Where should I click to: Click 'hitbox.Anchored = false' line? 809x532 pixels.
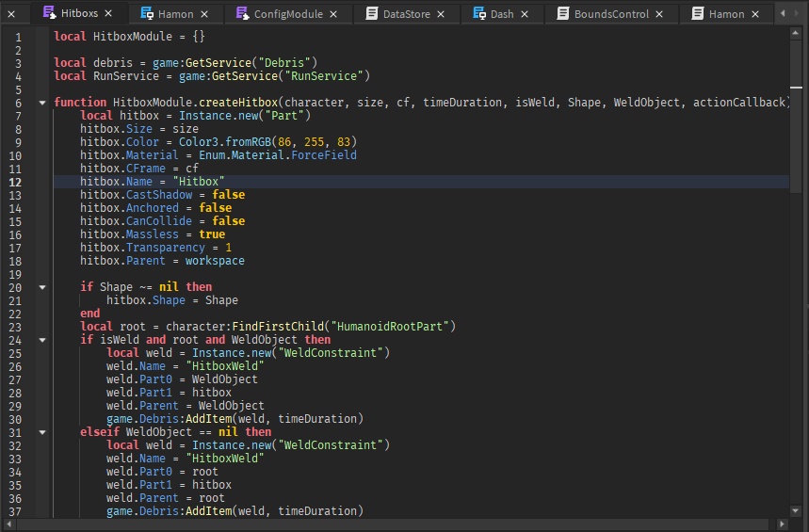pyautogui.click(x=155, y=208)
